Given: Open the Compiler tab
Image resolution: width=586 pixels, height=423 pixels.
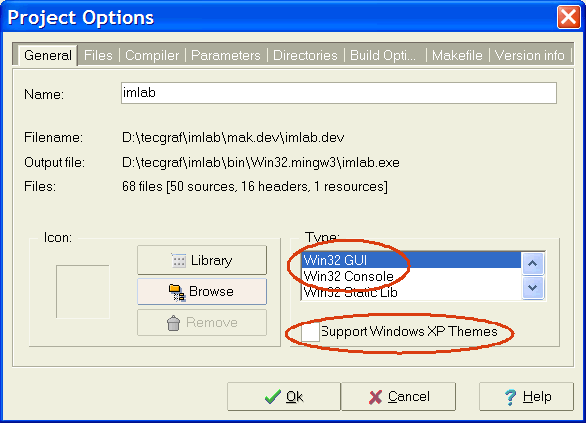Looking at the screenshot, I should [152, 55].
